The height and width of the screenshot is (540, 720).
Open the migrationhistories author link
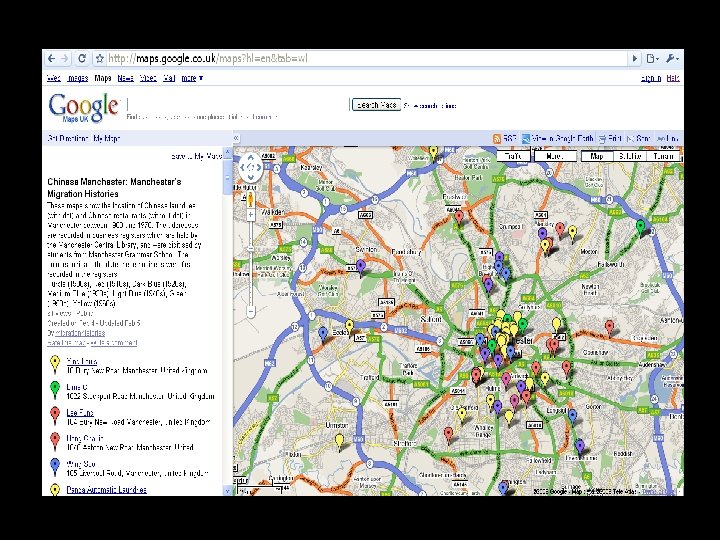[80, 333]
